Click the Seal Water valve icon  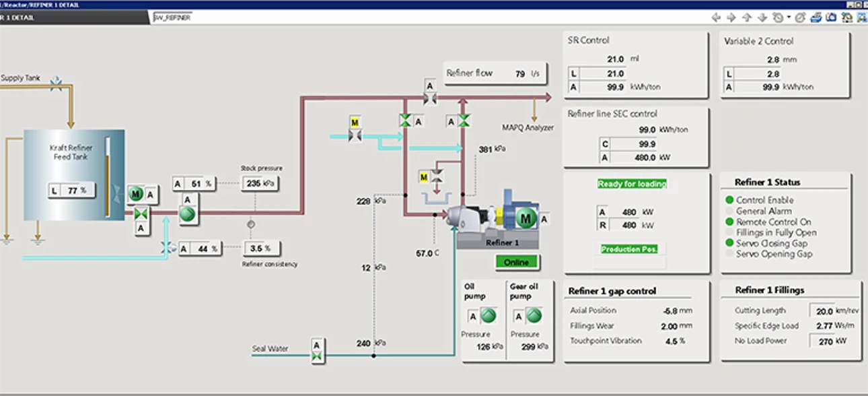point(317,356)
